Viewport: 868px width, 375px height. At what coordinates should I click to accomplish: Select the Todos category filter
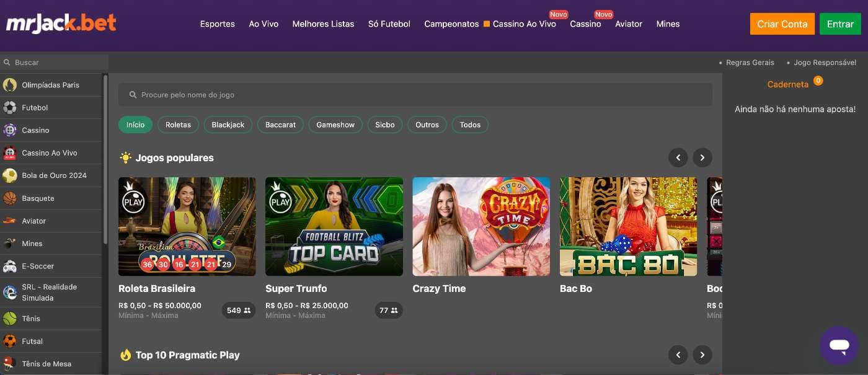(x=470, y=125)
